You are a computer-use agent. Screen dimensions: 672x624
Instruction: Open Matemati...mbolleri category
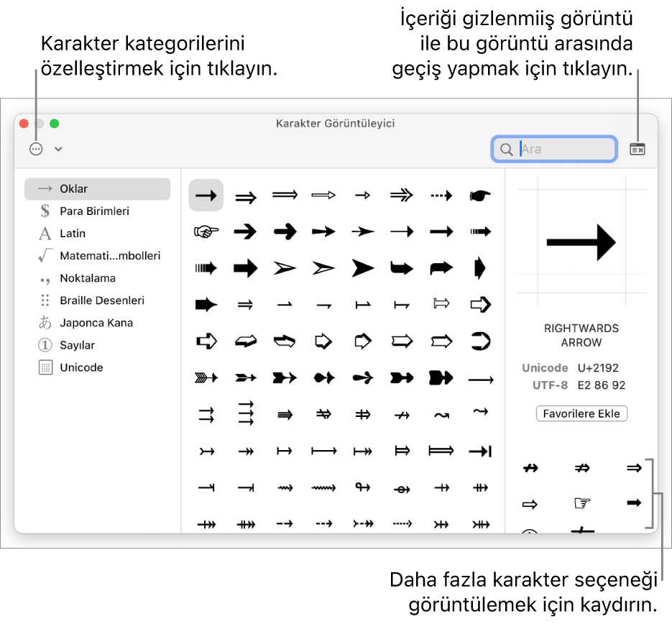[x=97, y=256]
